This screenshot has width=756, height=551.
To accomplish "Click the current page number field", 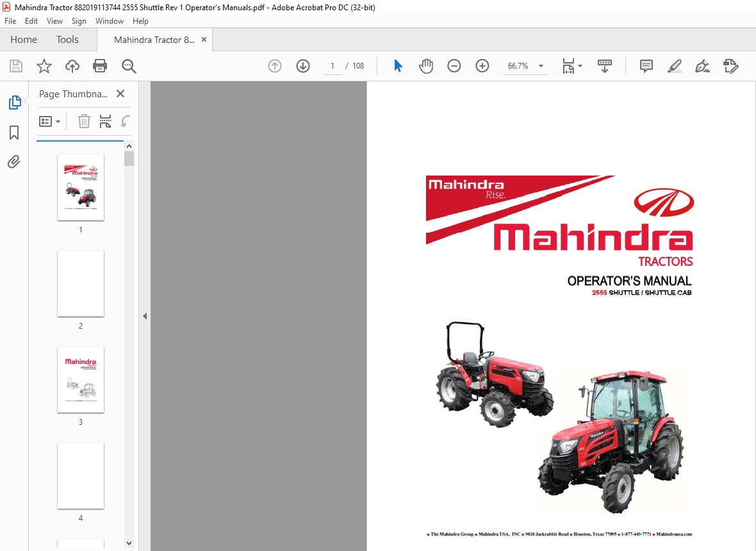I will click(x=333, y=66).
